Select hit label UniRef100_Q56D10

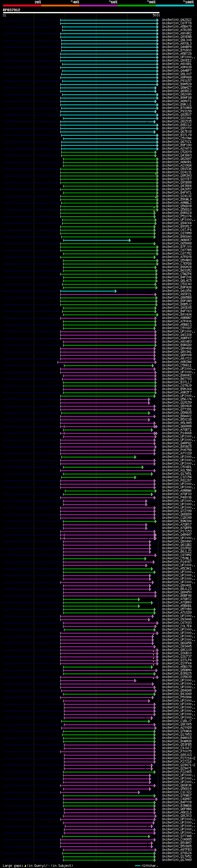click(176, 210)
